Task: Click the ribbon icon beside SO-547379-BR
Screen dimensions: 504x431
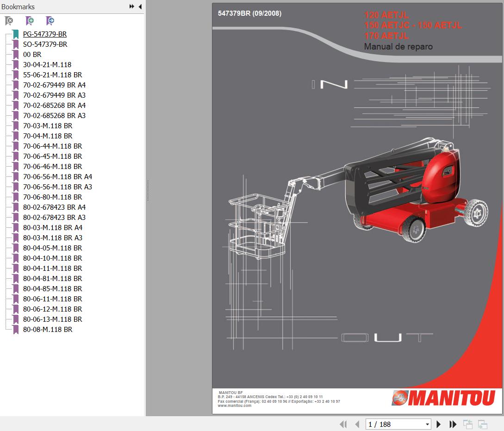Action: 16,44
